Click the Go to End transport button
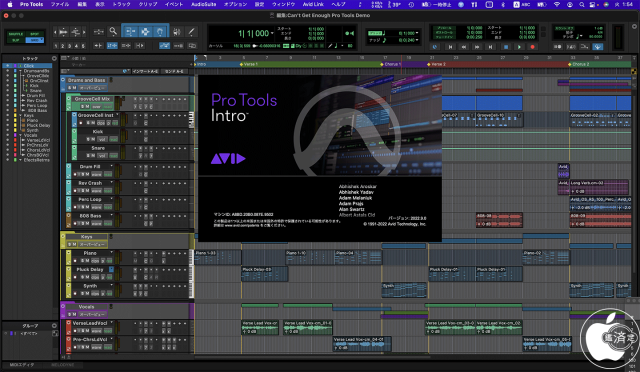 491,47
